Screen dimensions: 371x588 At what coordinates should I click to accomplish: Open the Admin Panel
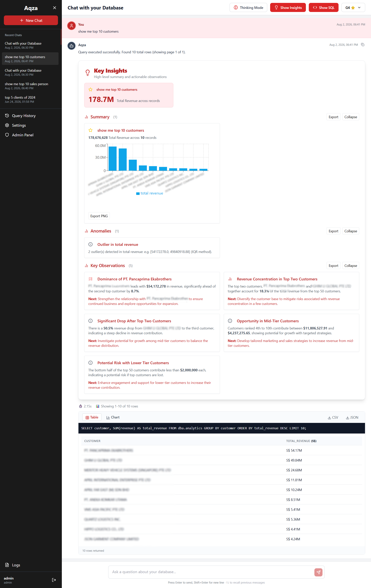23,135
